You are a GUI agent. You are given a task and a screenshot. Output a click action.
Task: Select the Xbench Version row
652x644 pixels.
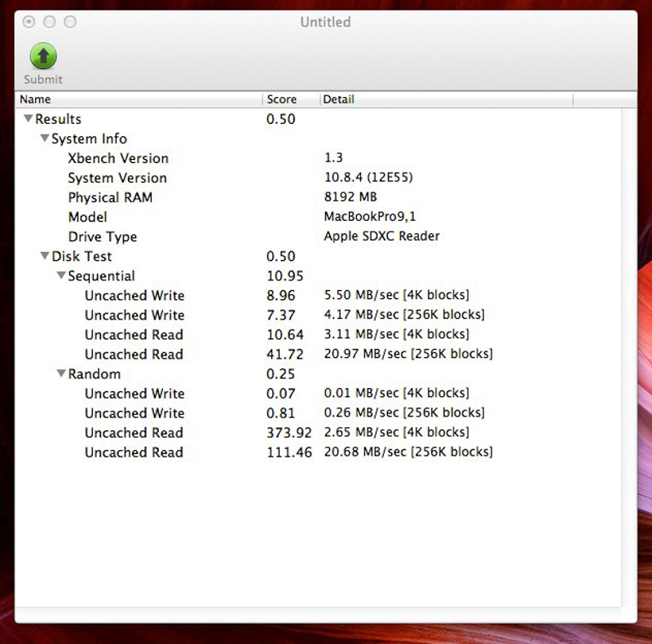[118, 158]
